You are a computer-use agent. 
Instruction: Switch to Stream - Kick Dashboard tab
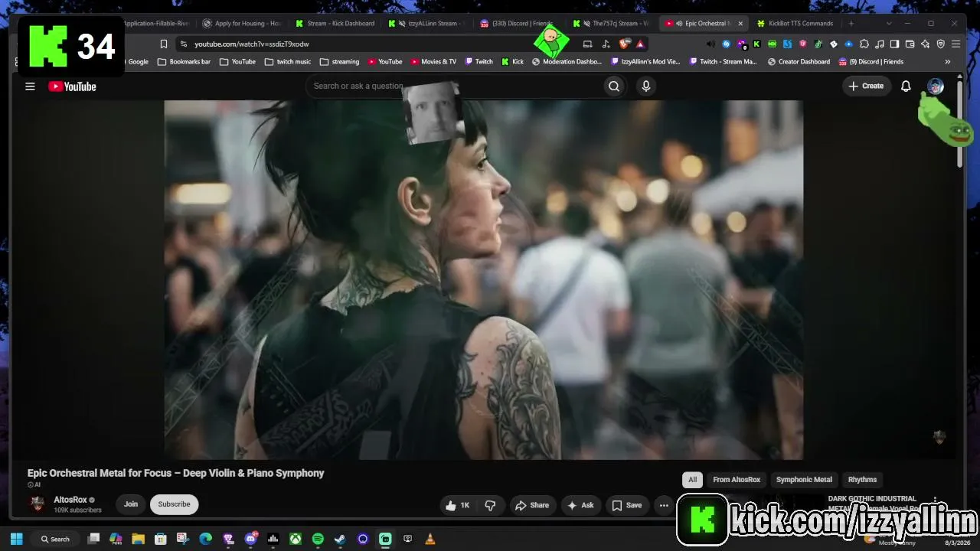tap(335, 24)
